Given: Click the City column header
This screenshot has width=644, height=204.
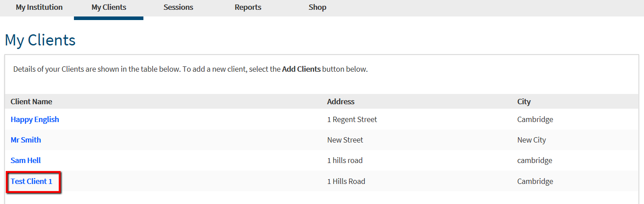Looking at the screenshot, I should pyautogui.click(x=524, y=102).
